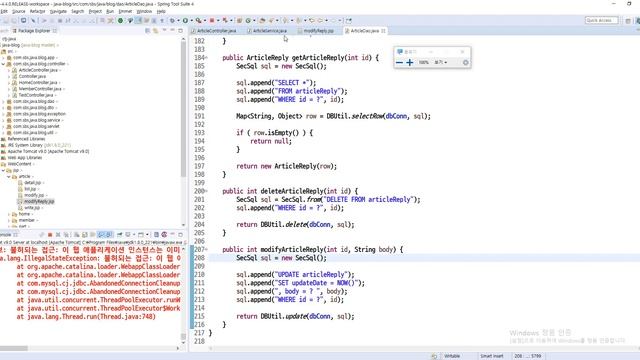Click the Clear Console icon

pyautogui.click(x=76, y=235)
